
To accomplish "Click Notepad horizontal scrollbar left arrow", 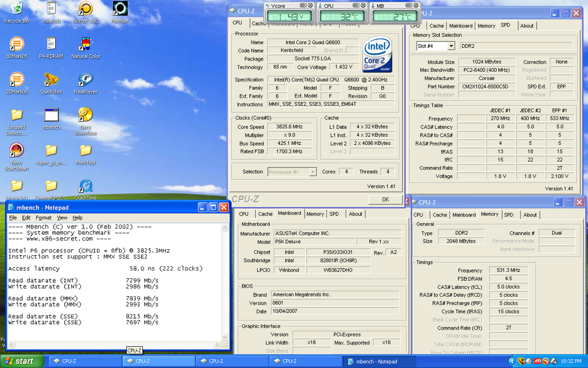I will tap(11, 345).
